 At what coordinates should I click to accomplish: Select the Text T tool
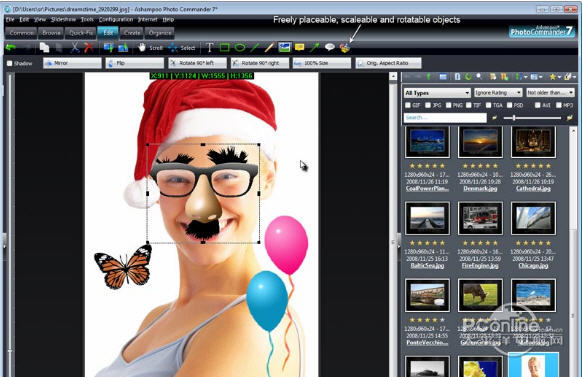[210, 47]
